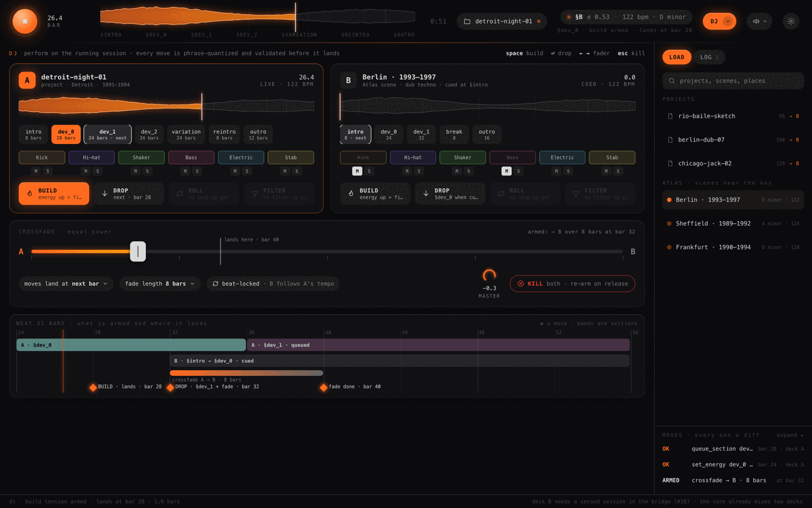Click KILL both re-arm on release

pyautogui.click(x=572, y=284)
